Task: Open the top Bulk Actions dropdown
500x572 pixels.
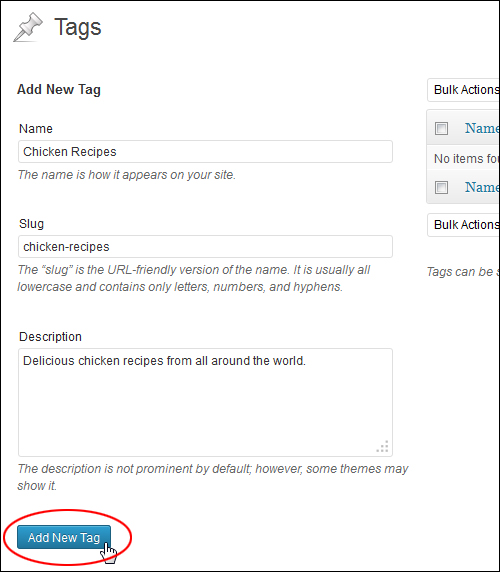Action: coord(463,90)
